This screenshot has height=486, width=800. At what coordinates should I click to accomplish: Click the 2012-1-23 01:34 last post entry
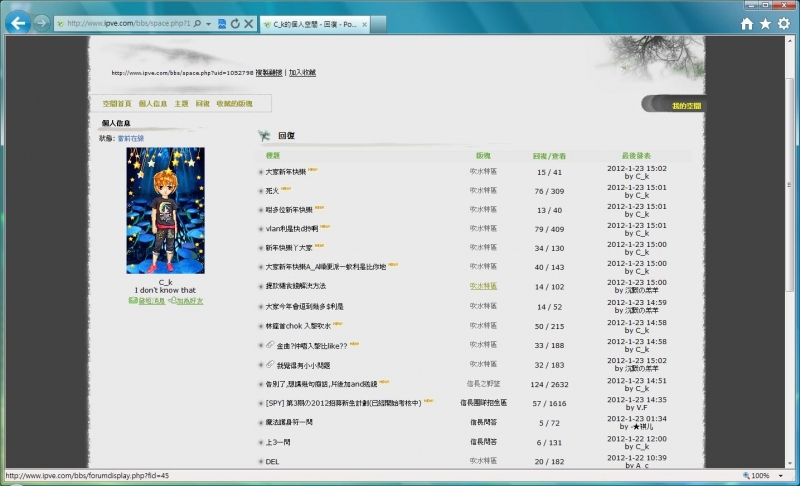tap(636, 422)
